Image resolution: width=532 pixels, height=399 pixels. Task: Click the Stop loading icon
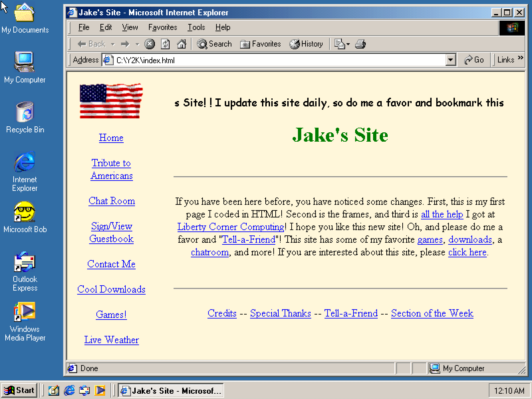(150, 44)
